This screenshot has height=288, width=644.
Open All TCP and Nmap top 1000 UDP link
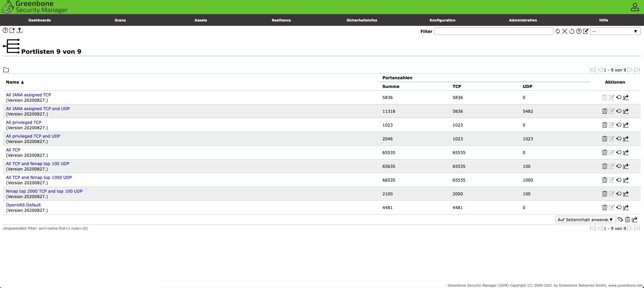39,178
